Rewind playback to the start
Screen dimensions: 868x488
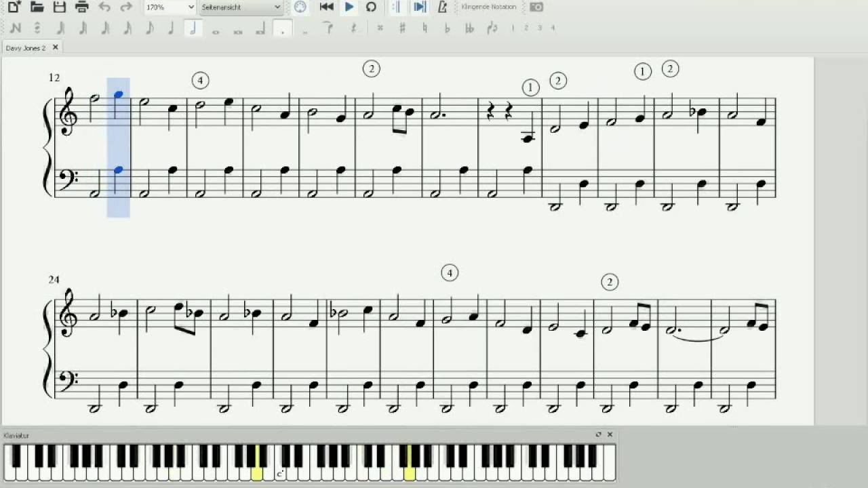click(326, 7)
